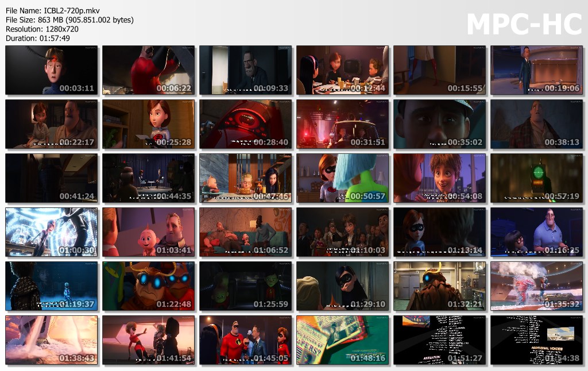
Task: Click the thumbnail marked 00:09:33
Action: point(245,70)
